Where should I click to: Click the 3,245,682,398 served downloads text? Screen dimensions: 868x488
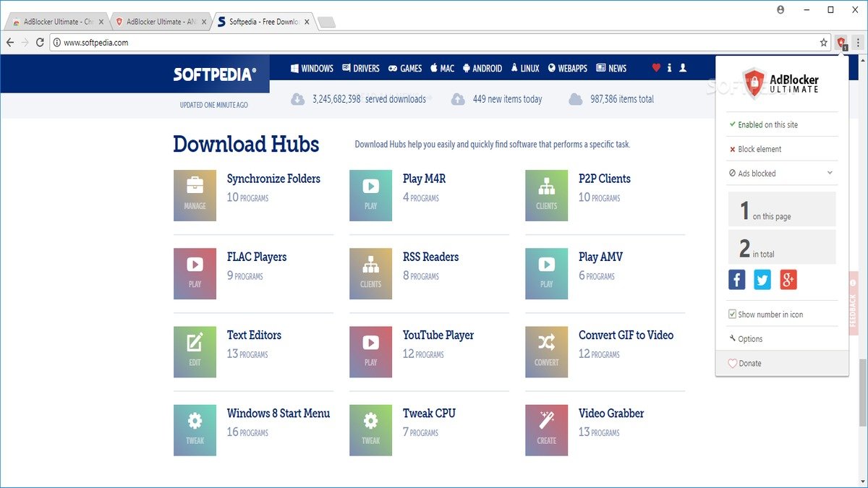click(x=369, y=99)
